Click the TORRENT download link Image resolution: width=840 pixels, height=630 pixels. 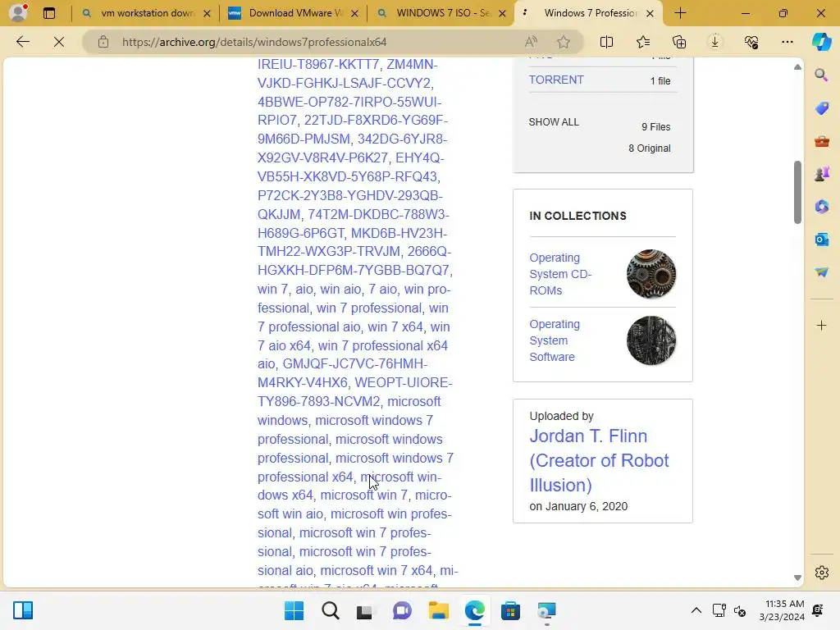[x=556, y=80]
